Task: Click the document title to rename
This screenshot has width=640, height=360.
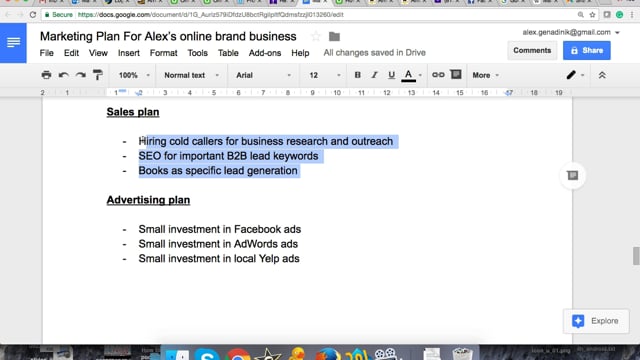Action: (x=168, y=36)
